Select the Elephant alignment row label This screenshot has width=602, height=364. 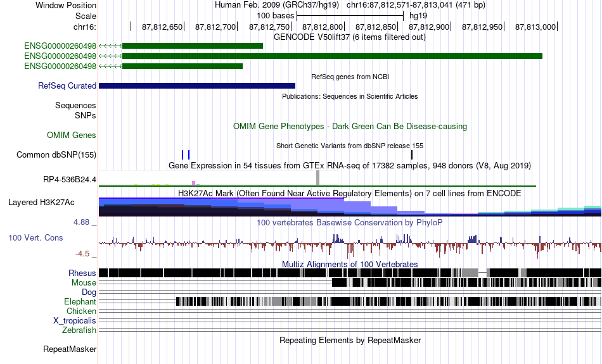(x=80, y=302)
